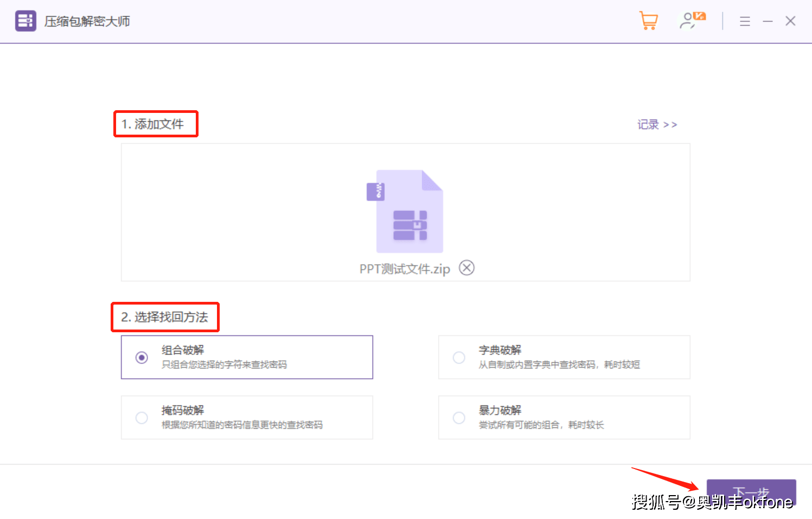Click the zip file thumbnail icon
Image resolution: width=812 pixels, height=519 pixels.
coord(405,211)
